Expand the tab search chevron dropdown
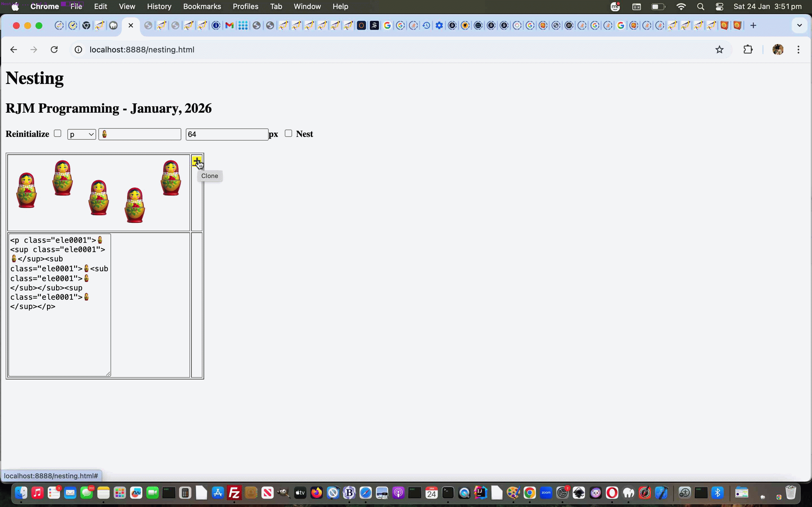This screenshot has width=812, height=507. pyautogui.click(x=799, y=25)
